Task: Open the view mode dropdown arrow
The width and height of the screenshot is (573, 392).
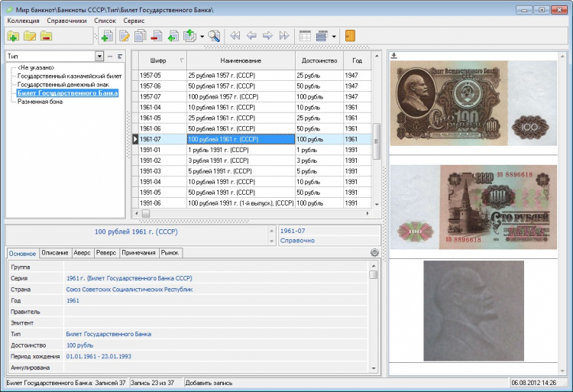Action: (x=334, y=36)
